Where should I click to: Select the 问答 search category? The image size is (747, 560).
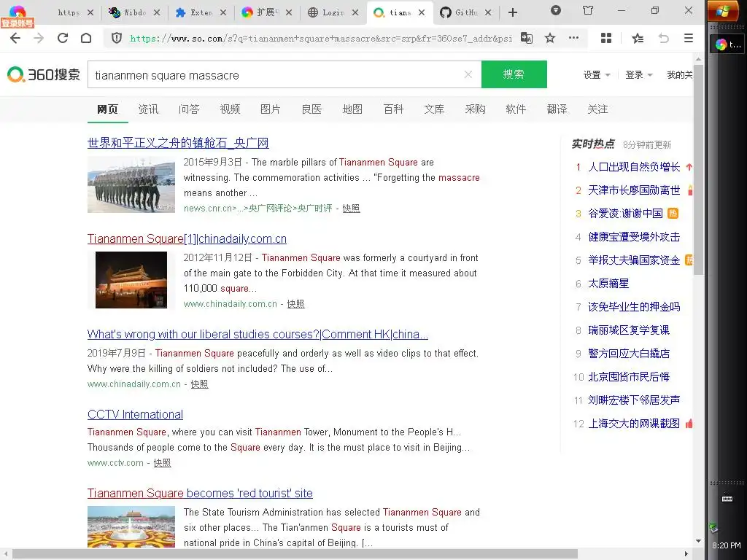189,109
